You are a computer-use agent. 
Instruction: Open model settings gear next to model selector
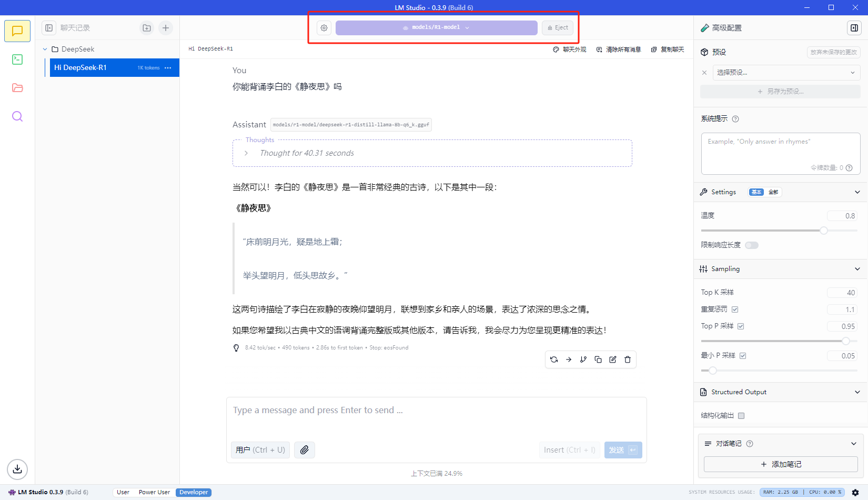click(324, 28)
